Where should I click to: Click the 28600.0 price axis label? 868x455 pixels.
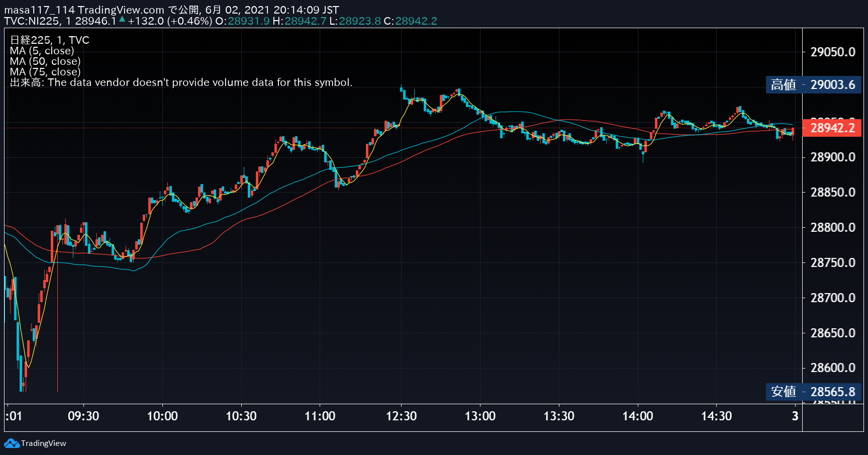[833, 368]
